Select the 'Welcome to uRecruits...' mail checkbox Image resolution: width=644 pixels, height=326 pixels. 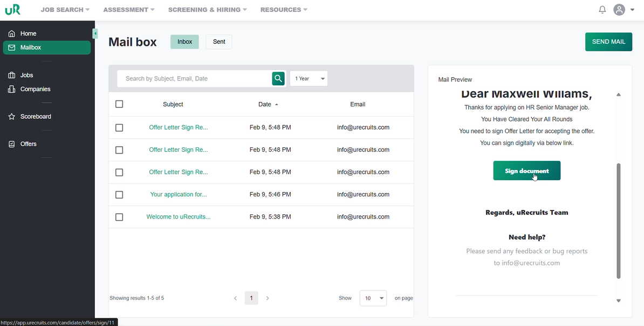pos(119,217)
